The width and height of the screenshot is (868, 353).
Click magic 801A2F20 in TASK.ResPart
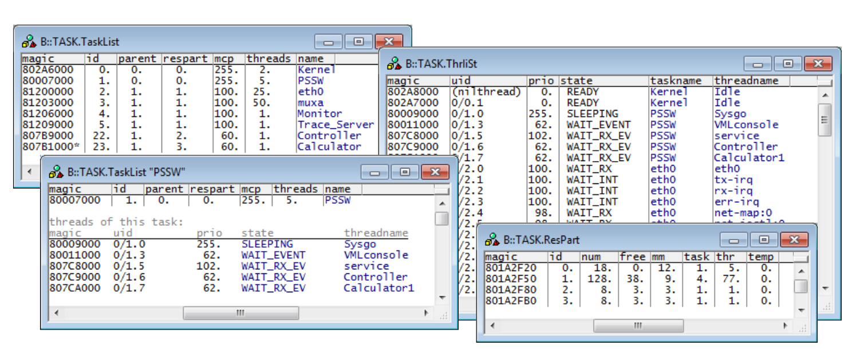pyautogui.click(x=511, y=268)
